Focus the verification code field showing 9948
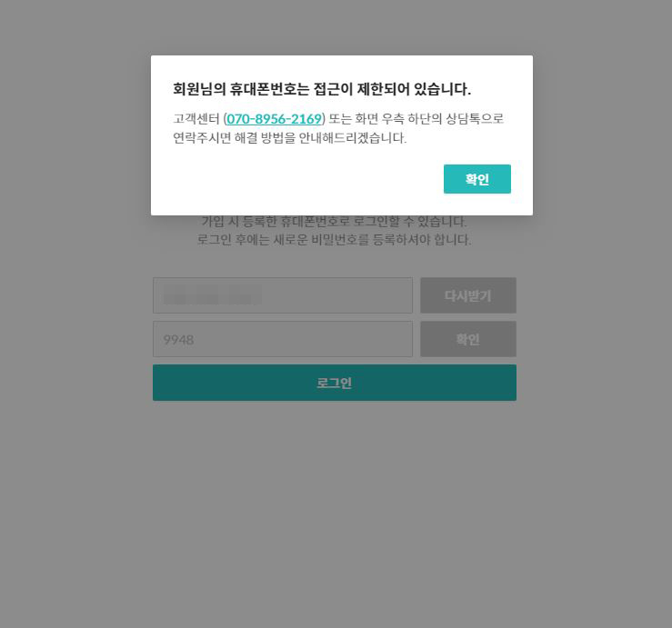Screen dimensions: 672x628 [283, 339]
